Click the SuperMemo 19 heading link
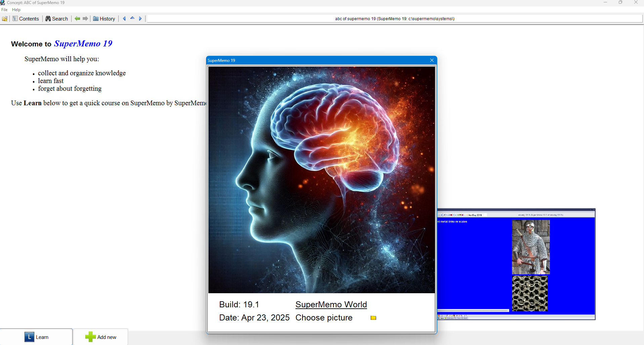This screenshot has height=345, width=644. coord(83,43)
